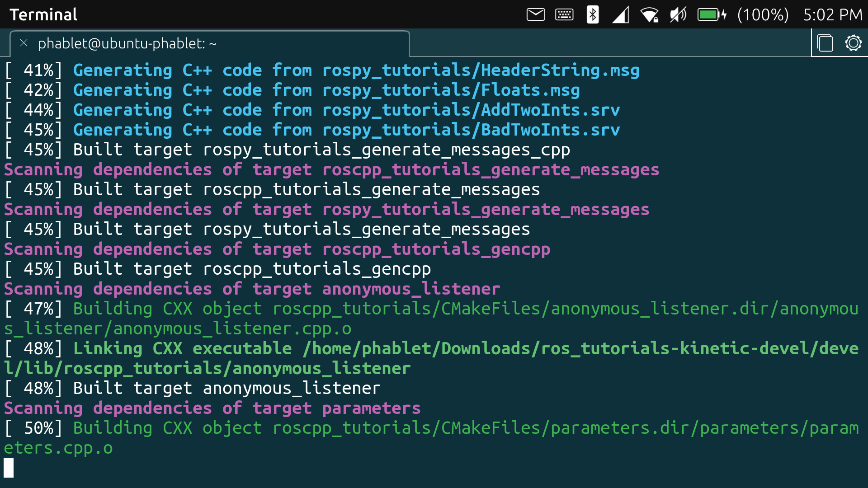The image size is (868, 488).
Task: Click the Built target anonymous_listener line
Action: pos(190,388)
